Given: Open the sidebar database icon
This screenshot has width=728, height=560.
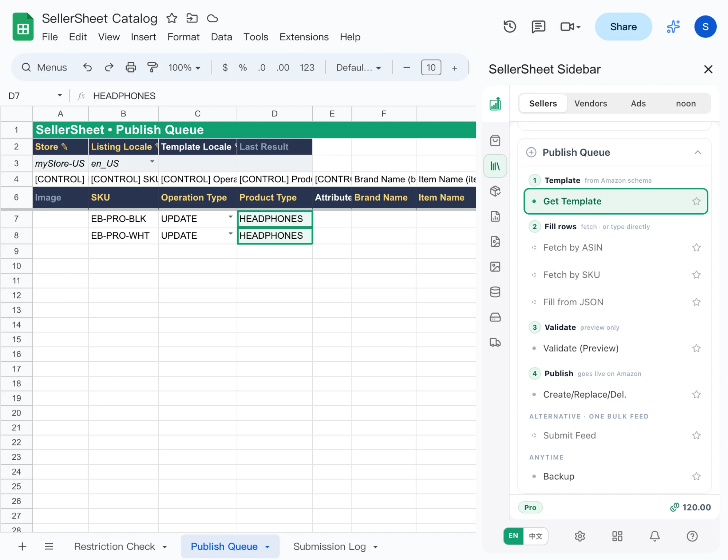Looking at the screenshot, I should (x=495, y=292).
